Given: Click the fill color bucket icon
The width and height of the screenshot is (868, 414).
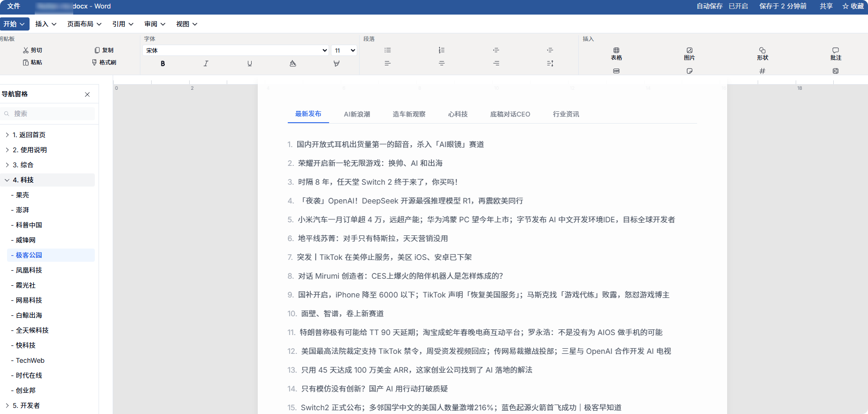Looking at the screenshot, I should tap(293, 63).
